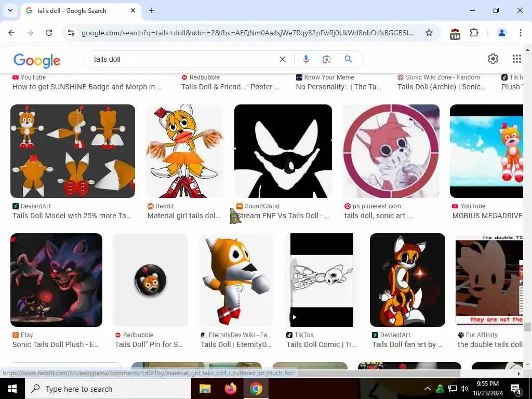Expand the tab search dropdown arrow

10,10
